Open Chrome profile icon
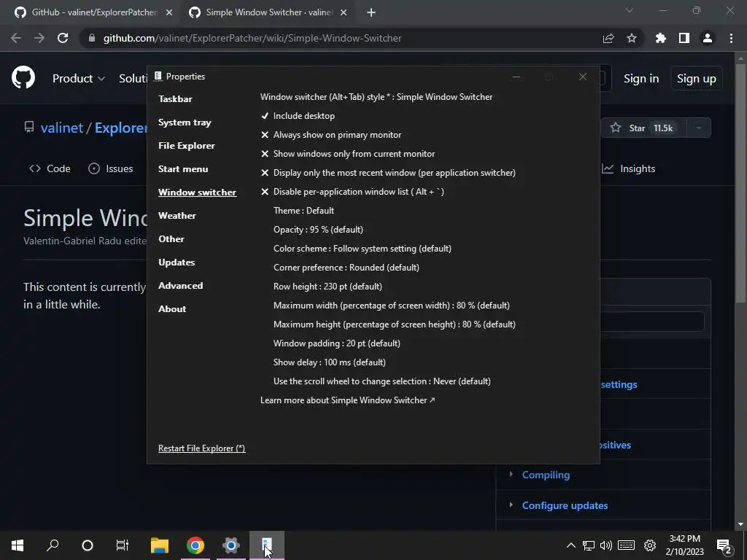Screen dimensions: 747x560 point(708,38)
